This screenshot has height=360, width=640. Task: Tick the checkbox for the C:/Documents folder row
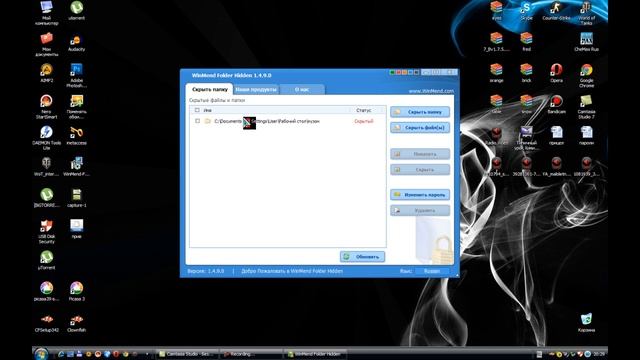tap(198, 121)
